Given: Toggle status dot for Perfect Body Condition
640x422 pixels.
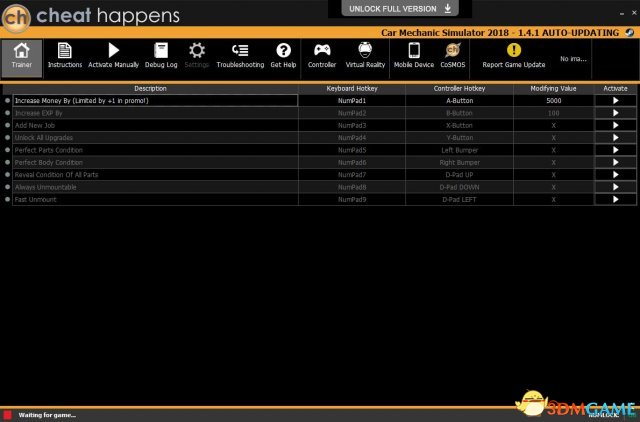Looking at the screenshot, I should click(7, 162).
